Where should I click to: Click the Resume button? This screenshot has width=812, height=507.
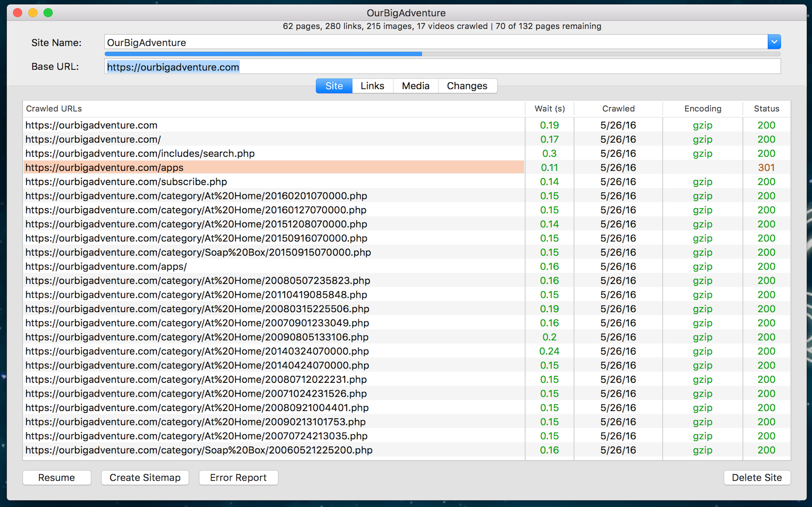(x=57, y=478)
